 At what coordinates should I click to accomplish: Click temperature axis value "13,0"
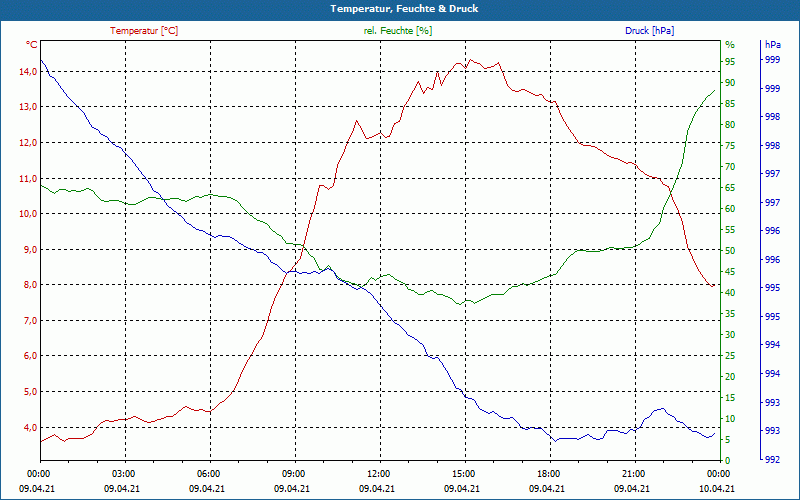(x=28, y=107)
